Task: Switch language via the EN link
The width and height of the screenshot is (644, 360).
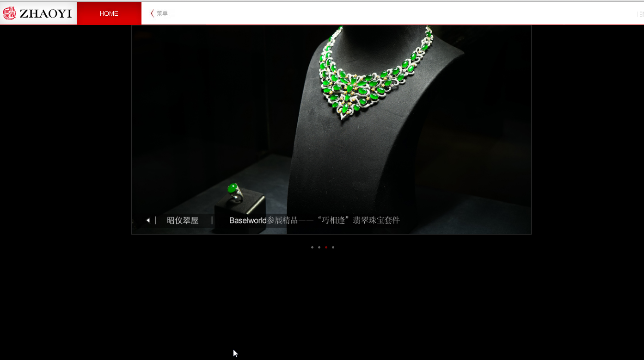Action: tap(640, 14)
